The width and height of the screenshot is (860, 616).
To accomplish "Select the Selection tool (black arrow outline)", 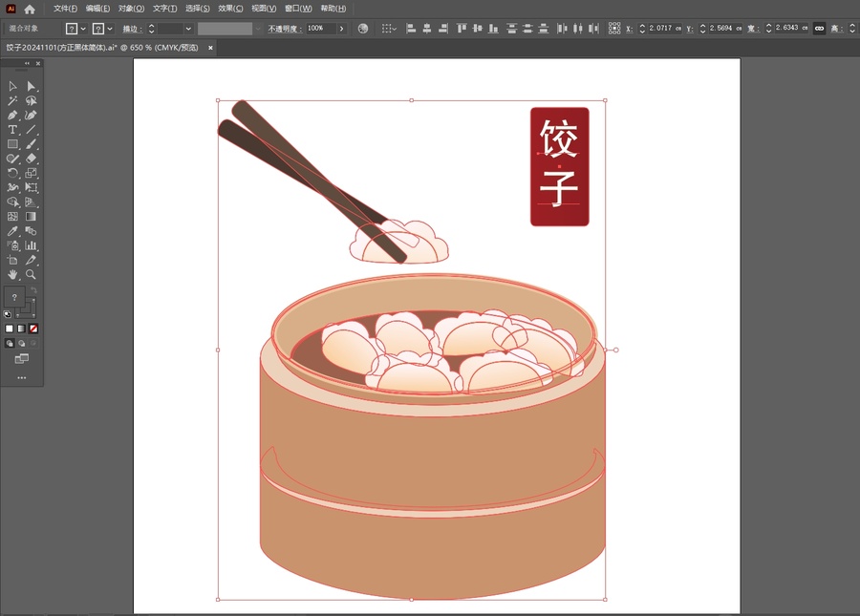I will [x=12, y=86].
